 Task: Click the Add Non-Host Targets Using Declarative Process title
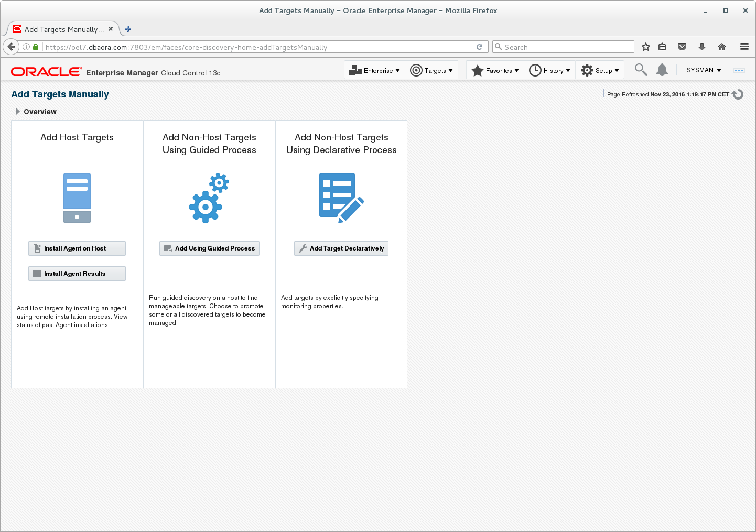341,144
